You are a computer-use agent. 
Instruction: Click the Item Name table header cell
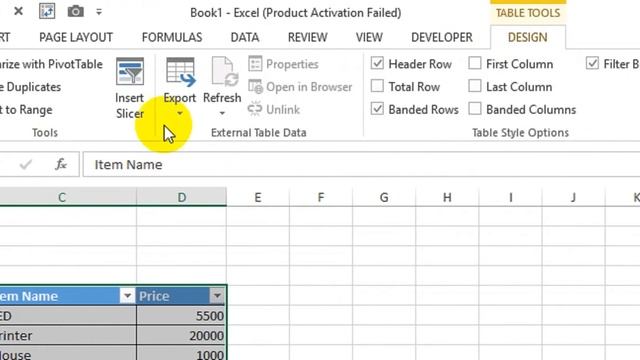pyautogui.click(x=68, y=296)
